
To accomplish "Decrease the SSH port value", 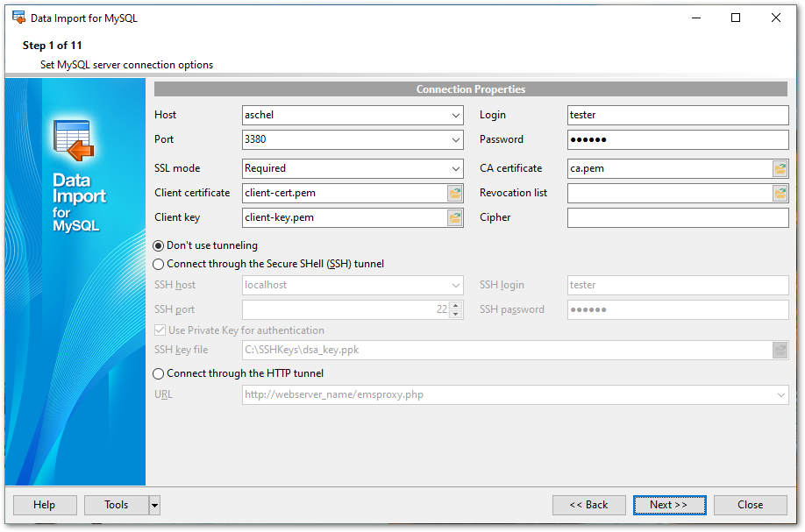I will point(455,314).
